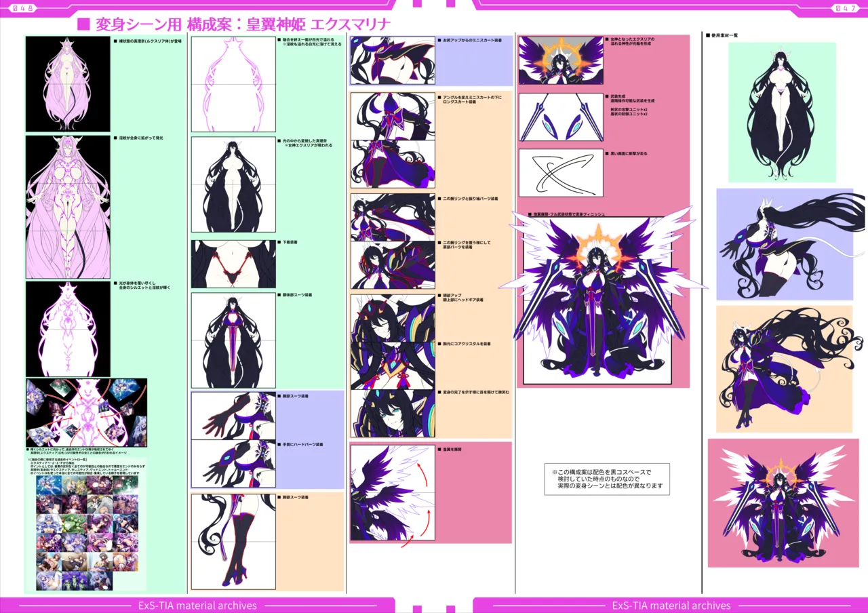Click the 手首にハードパーツ装着 caption
This screenshot has height=613, width=868.
[300, 445]
